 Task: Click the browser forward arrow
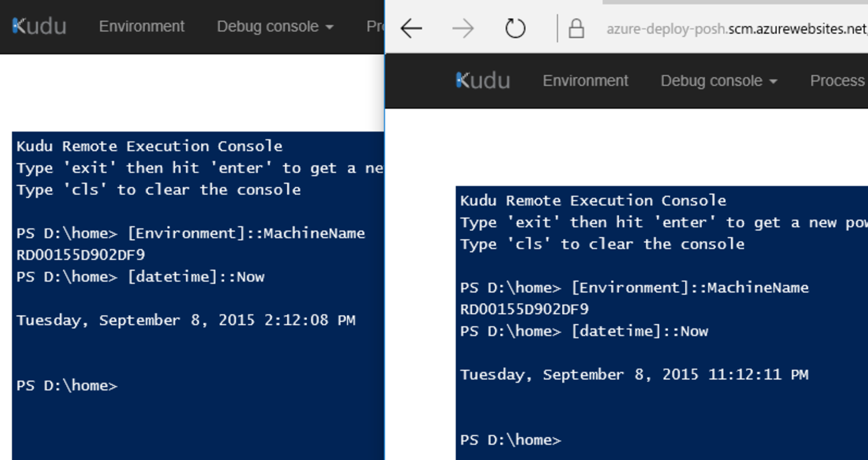463,28
